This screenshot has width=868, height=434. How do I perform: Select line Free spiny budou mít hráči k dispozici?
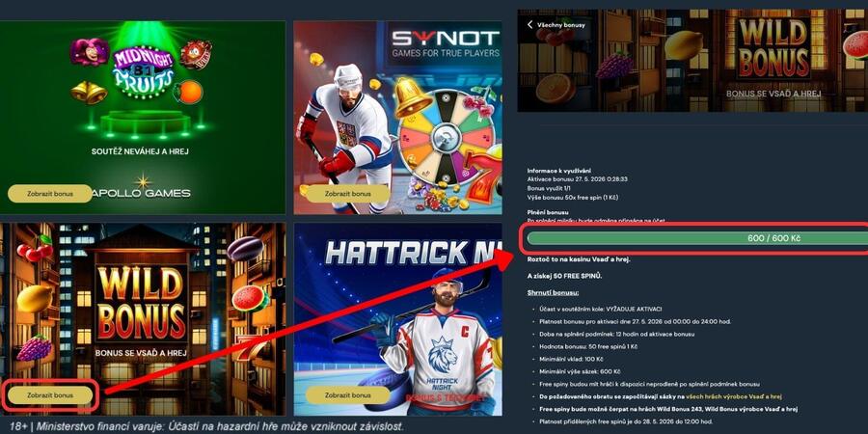(x=649, y=384)
